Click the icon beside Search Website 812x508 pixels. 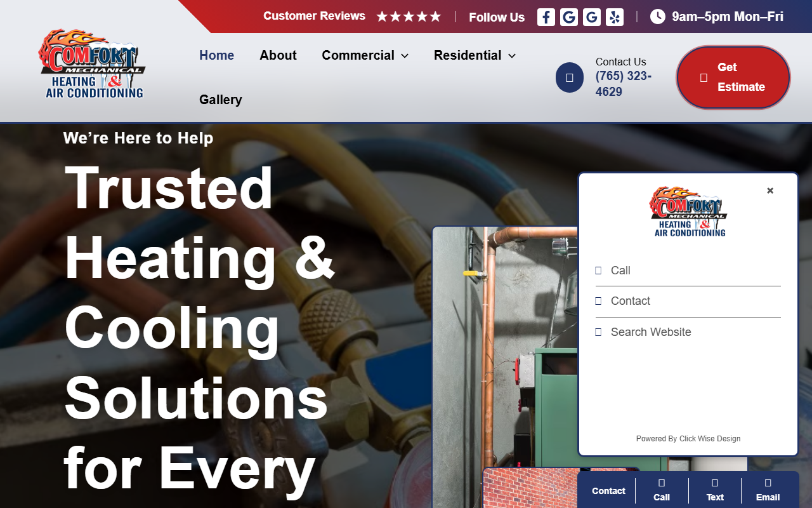click(x=598, y=332)
